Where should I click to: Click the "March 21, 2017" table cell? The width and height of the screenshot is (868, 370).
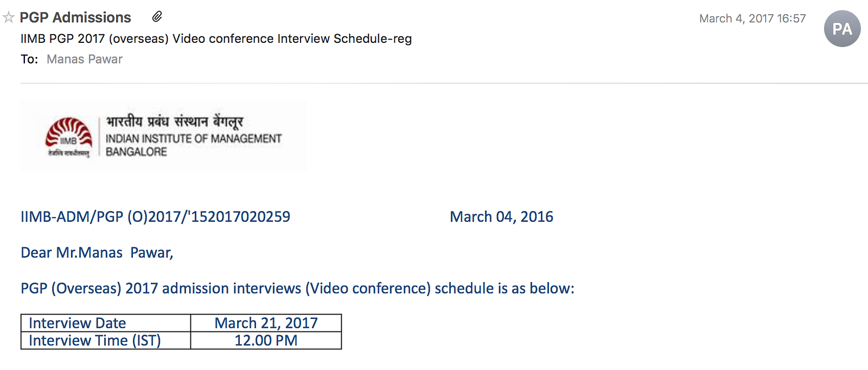point(266,323)
